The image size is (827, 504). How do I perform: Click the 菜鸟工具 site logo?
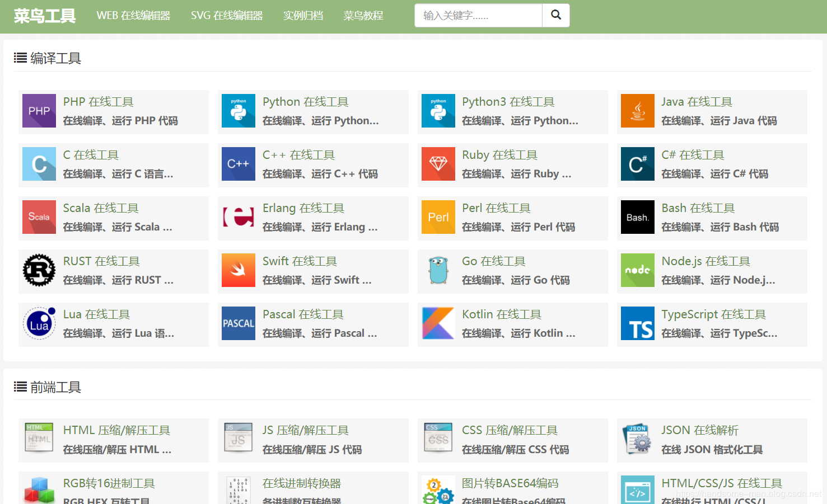45,16
